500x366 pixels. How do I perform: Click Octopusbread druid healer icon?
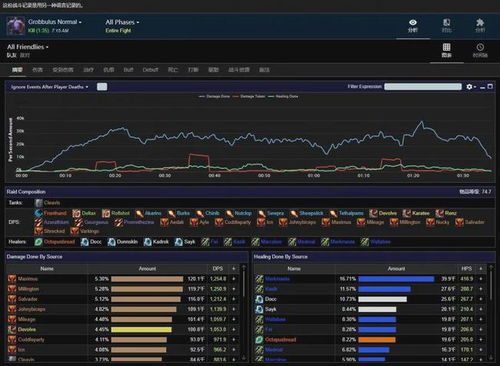click(x=39, y=242)
